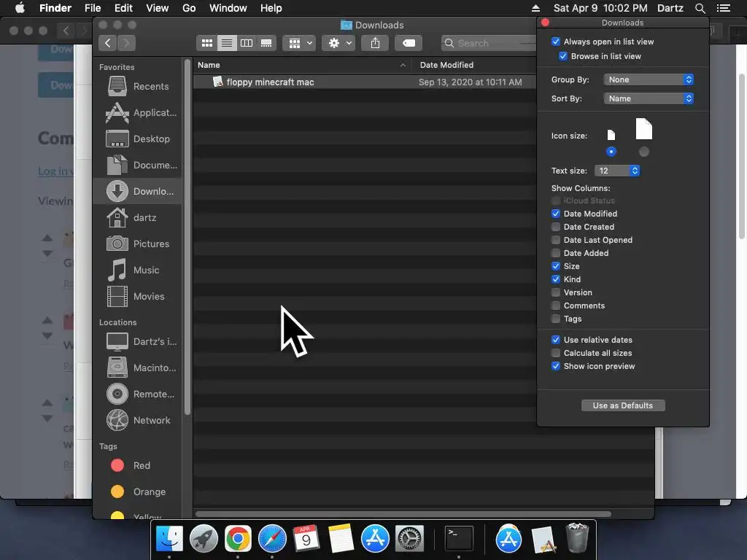Viewport: 747px width, 560px height.
Task: Open the Sort By dropdown
Action: (x=649, y=98)
